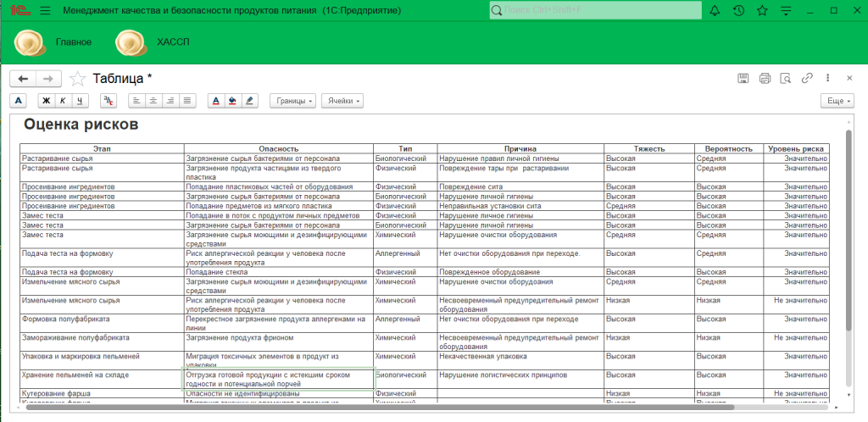Click the get link (chain) icon
Image resolution: width=868 pixels, height=422 pixels.
807,79
